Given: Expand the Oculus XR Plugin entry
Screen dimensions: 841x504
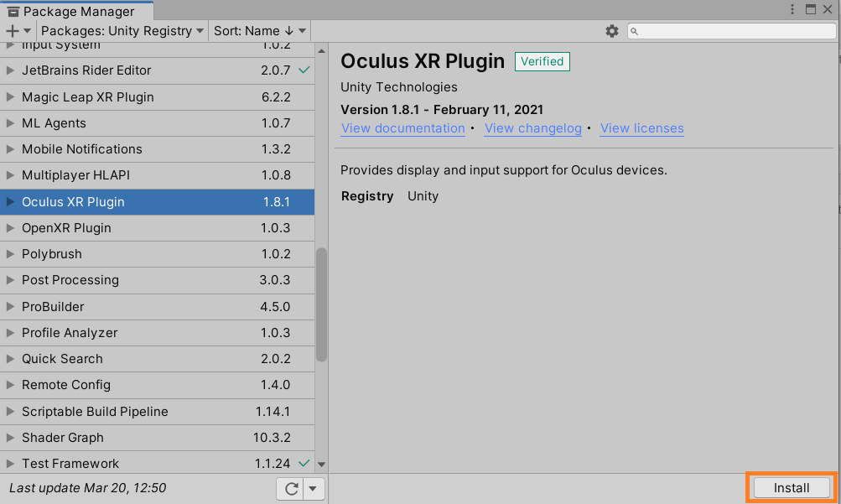Looking at the screenshot, I should (x=12, y=201).
